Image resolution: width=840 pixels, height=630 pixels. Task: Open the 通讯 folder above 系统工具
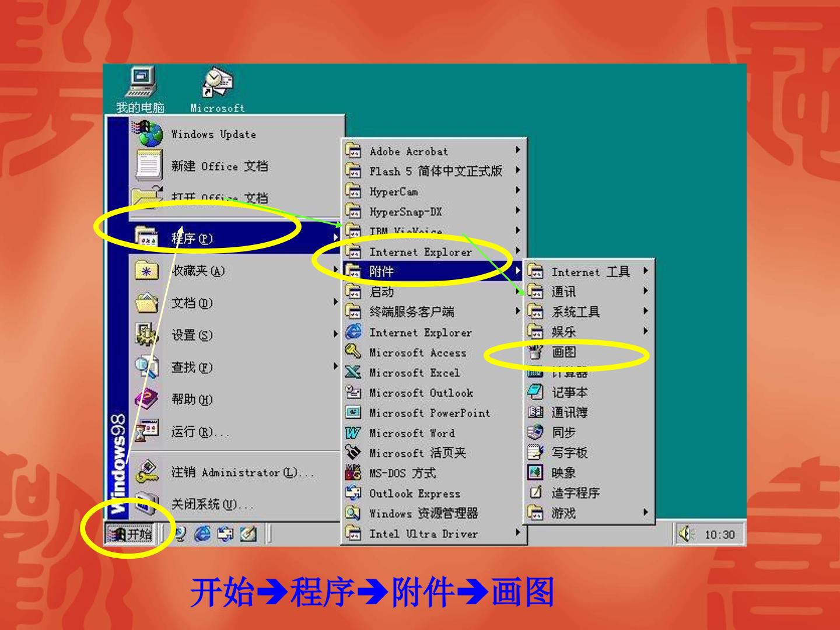589,291
